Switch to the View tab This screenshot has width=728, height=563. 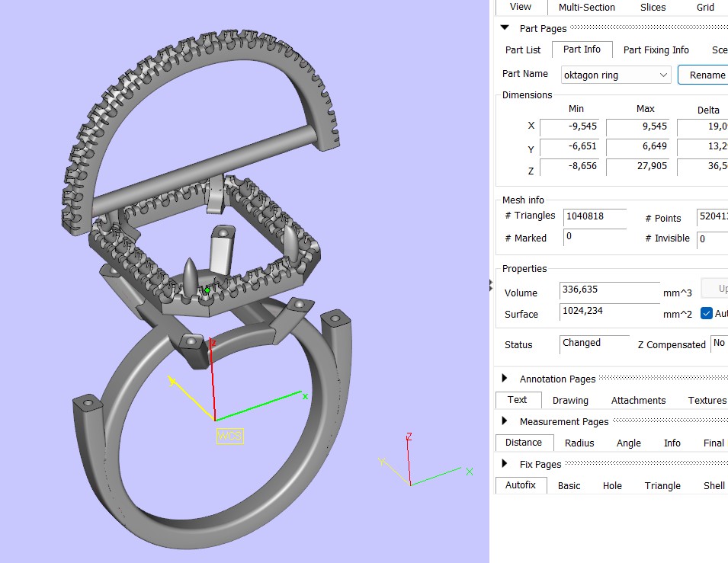click(520, 7)
